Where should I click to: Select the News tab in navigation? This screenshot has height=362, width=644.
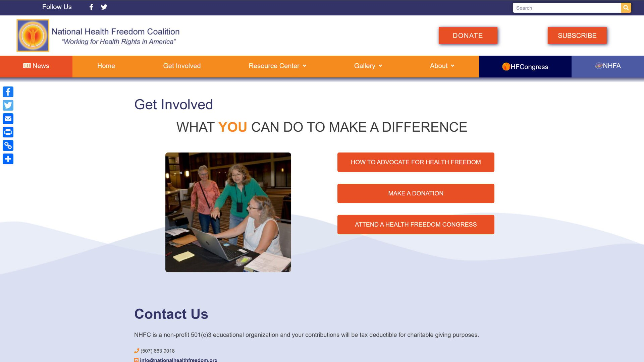pos(36,66)
